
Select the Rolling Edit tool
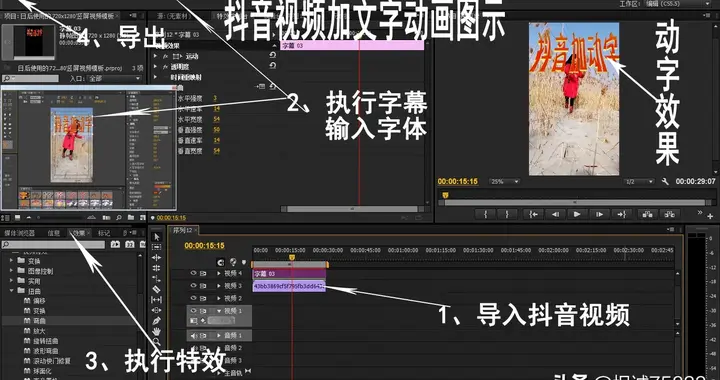click(x=157, y=268)
